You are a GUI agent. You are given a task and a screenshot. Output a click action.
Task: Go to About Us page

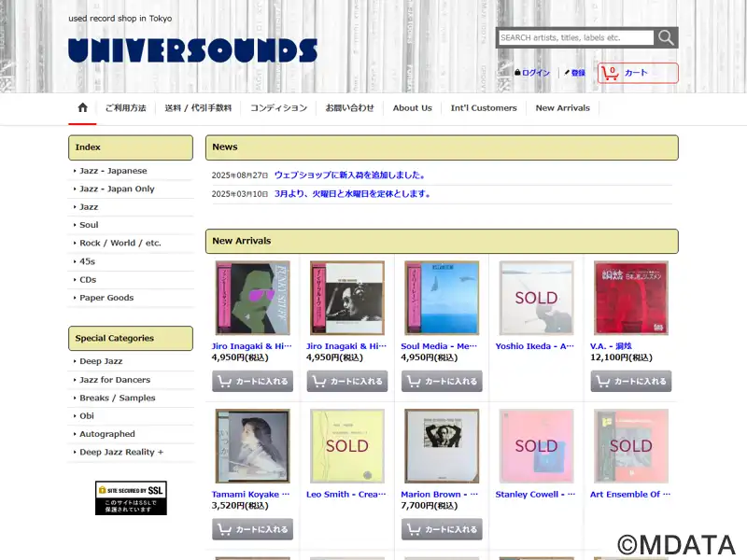[x=413, y=108]
